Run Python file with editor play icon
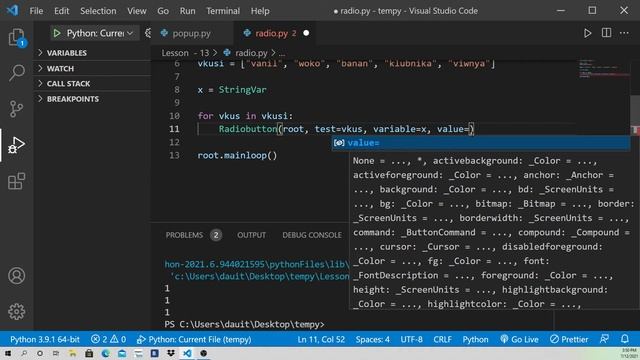Screen dimensions: 640x360 [x=587, y=33]
